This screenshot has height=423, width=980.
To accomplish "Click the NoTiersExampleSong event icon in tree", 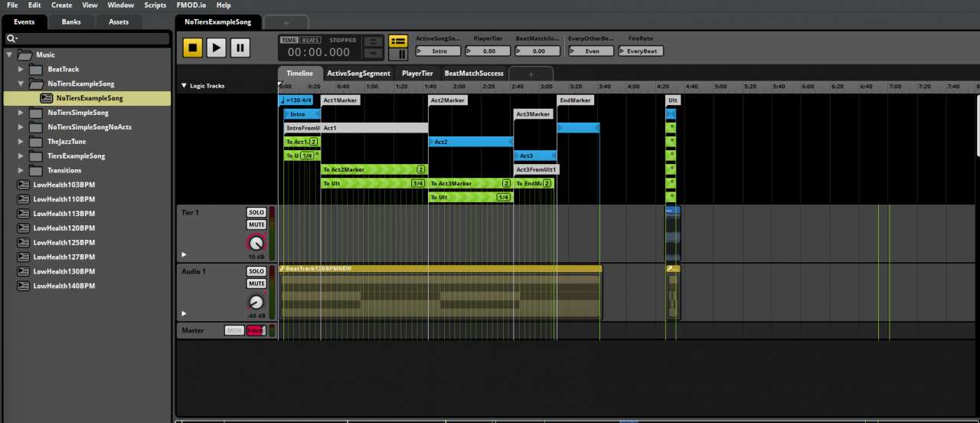I will pos(46,98).
